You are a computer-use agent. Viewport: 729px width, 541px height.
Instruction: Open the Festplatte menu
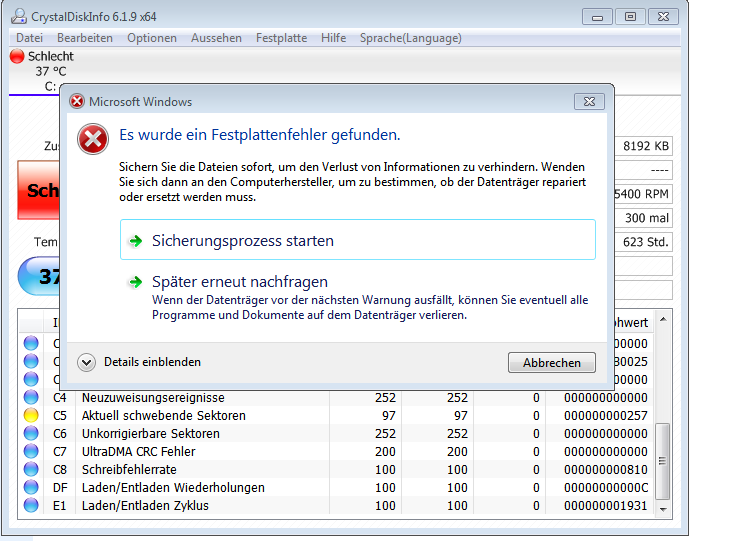281,38
